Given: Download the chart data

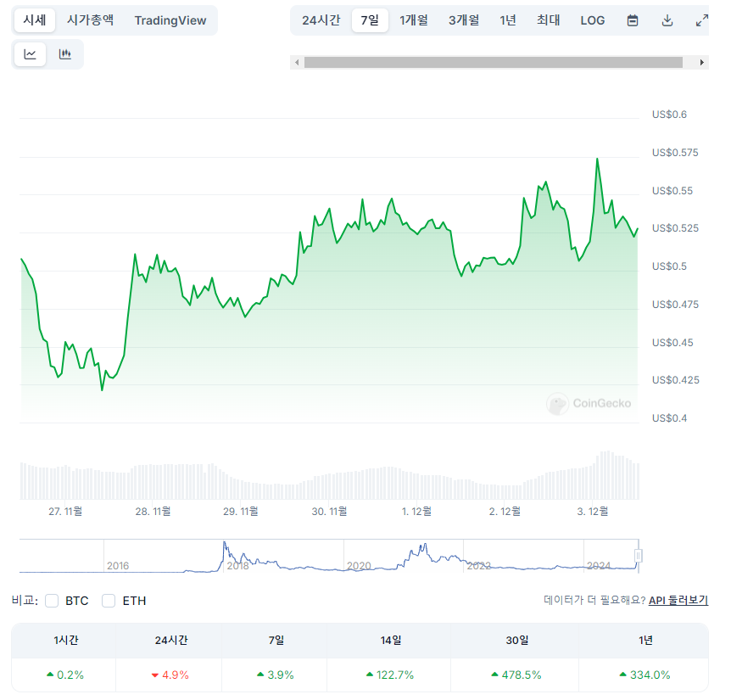Looking at the screenshot, I should tap(667, 20).
